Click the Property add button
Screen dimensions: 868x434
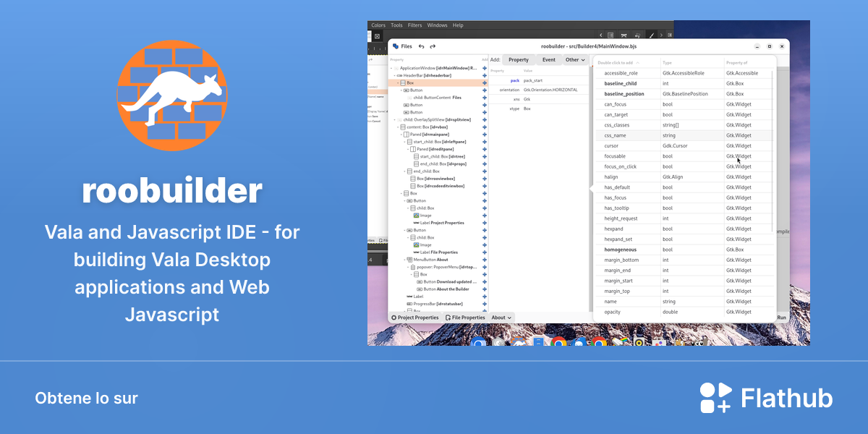pyautogui.click(x=519, y=60)
